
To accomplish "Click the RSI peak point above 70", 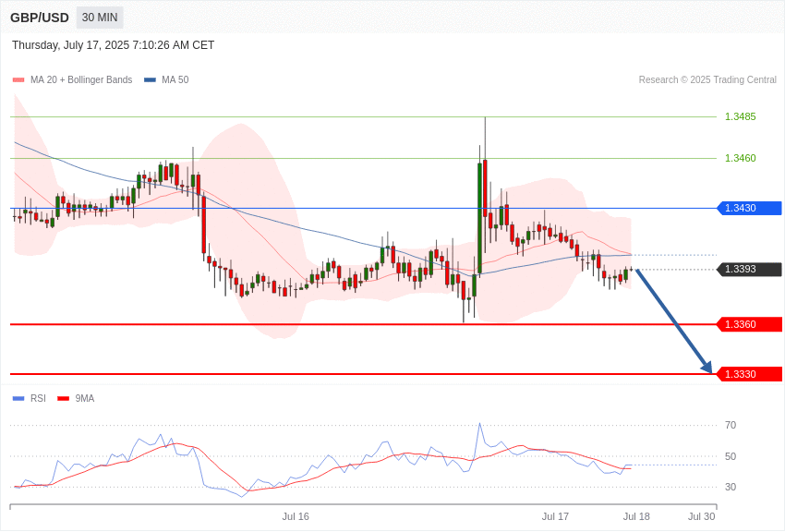I will 479,423.
